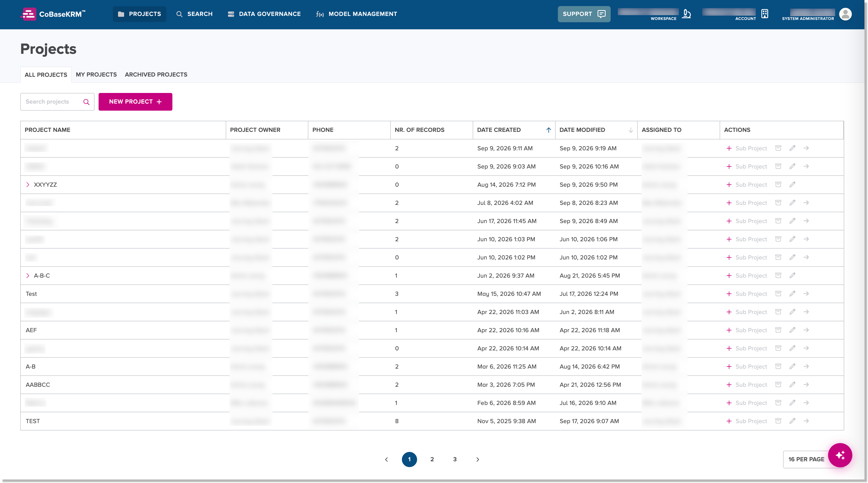Open the TEST project with 8 records
This screenshot has height=483, width=868.
(x=806, y=421)
